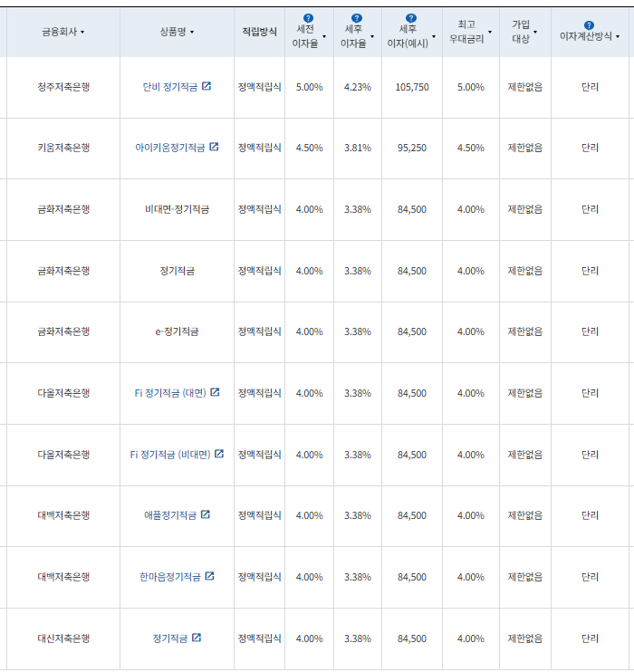Open 대신저축은행 정기적금 product link

pyautogui.click(x=170, y=638)
